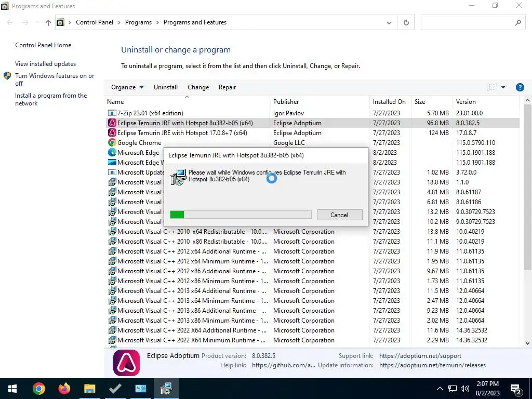Select Visual C++ 2022 X64 Additional Runtime row

pyautogui.click(x=312, y=330)
